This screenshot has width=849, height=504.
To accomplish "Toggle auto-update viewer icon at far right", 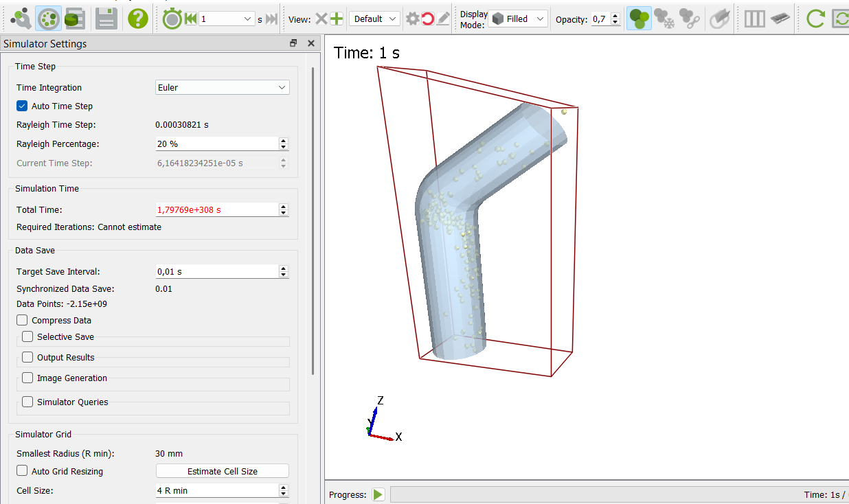I will tap(840, 19).
